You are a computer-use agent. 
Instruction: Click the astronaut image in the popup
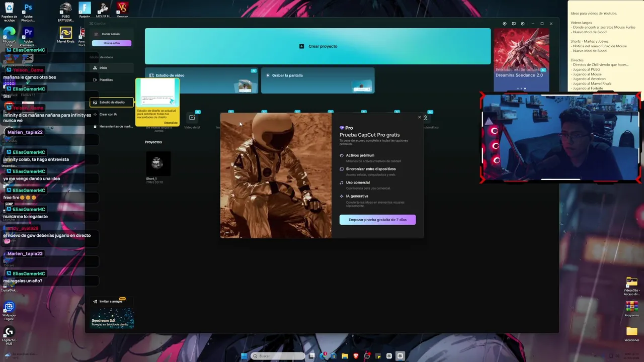(x=276, y=175)
